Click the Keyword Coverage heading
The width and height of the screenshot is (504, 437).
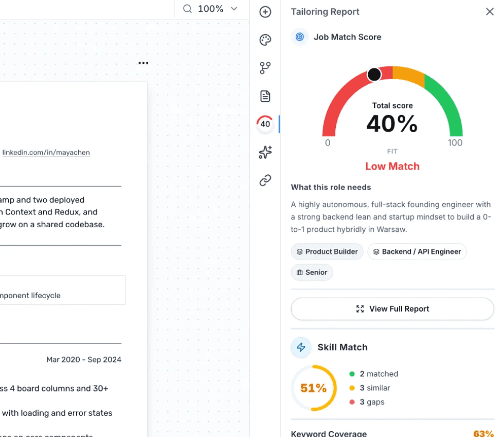pyautogui.click(x=329, y=433)
